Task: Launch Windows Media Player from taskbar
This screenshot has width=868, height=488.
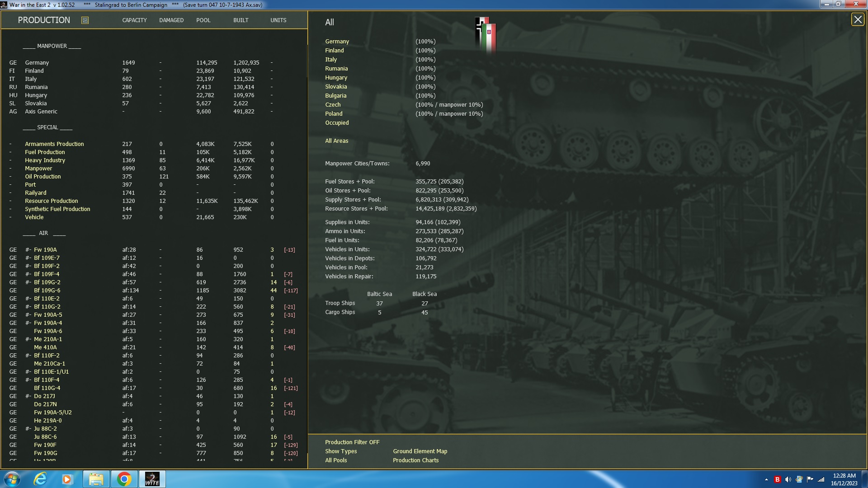Action: point(67,479)
